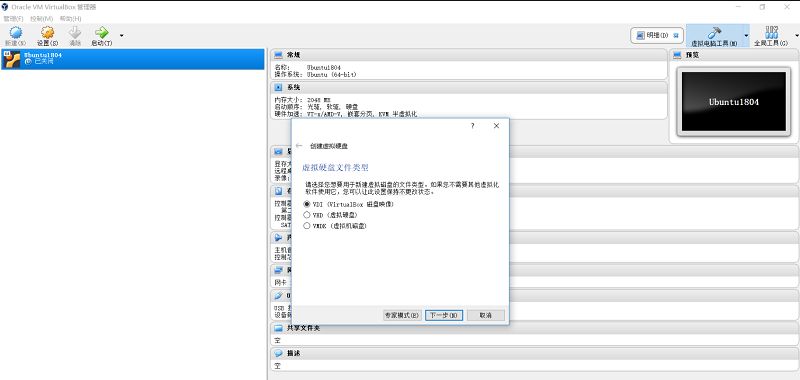Select Global Tools (全局工具) icon
This screenshot has width=800, height=380.
(x=771, y=33)
